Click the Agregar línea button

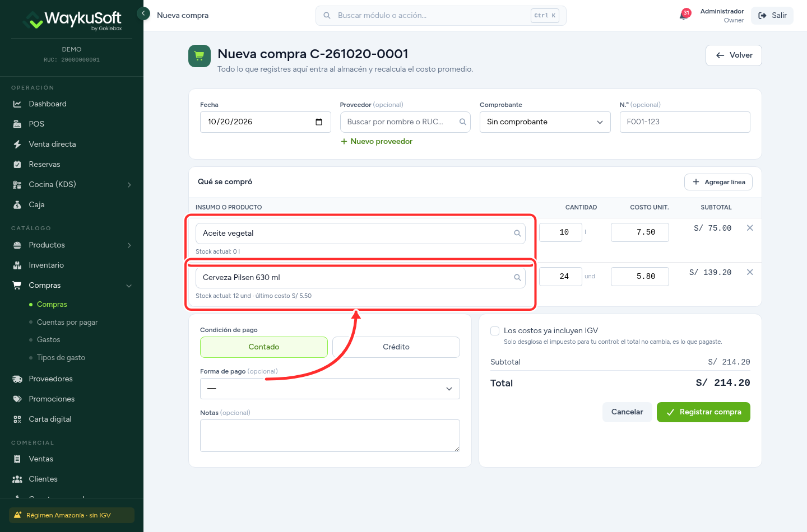click(718, 182)
